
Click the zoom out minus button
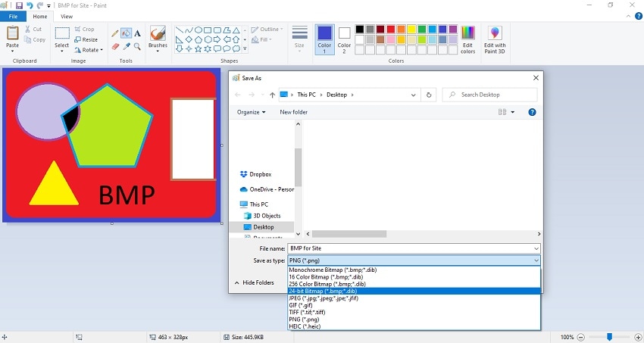pos(581,337)
